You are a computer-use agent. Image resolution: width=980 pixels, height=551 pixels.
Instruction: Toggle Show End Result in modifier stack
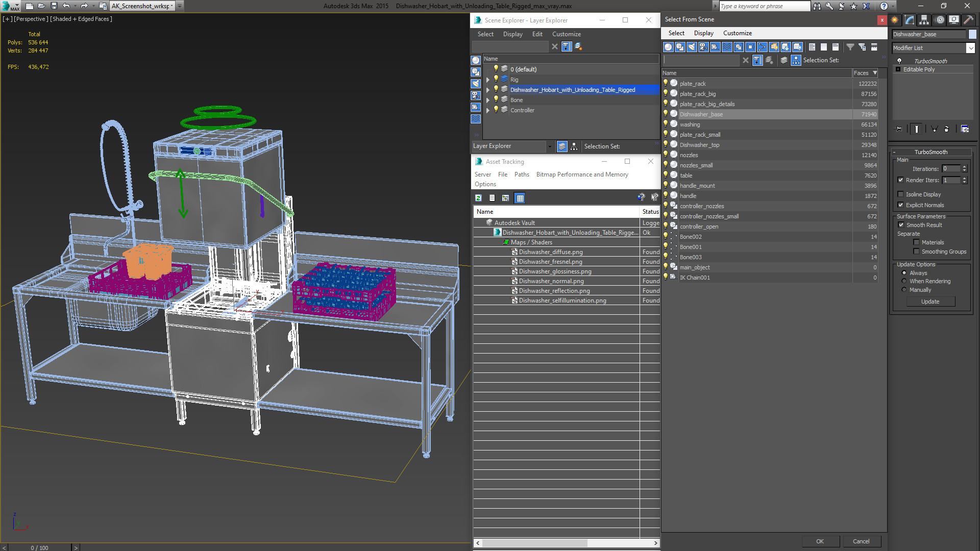pyautogui.click(x=917, y=129)
